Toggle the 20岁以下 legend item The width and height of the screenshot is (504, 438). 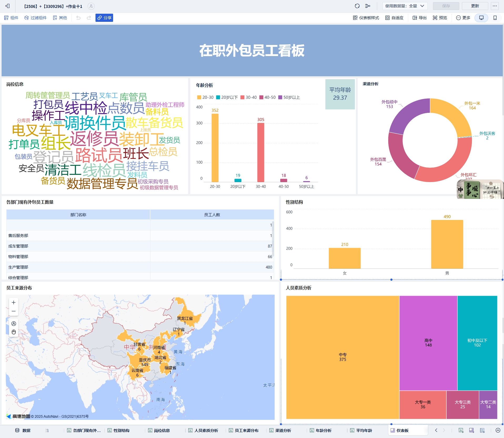pos(227,97)
